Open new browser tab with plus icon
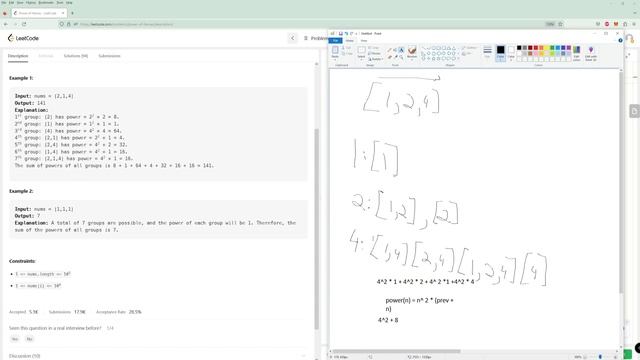Screen dimensions: 640x360 pyautogui.click(x=73, y=13)
